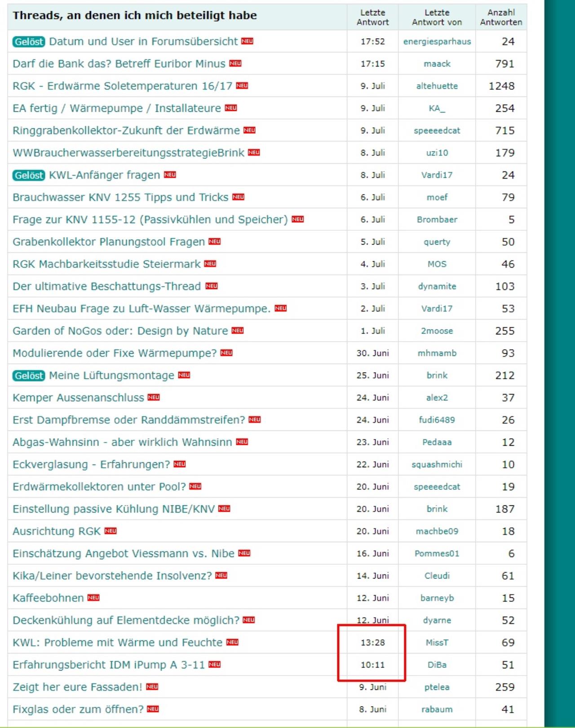Click user energiesparhaus in Letzte Antwort von

point(437,41)
